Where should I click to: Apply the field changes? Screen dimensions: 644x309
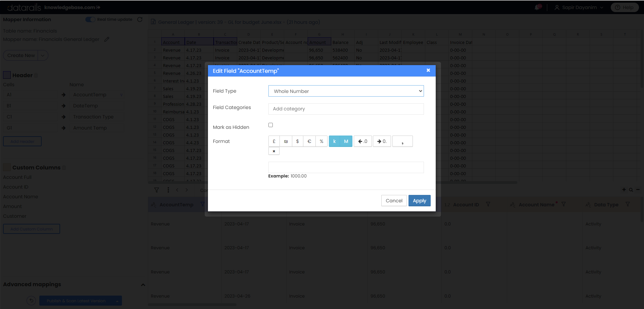(419, 201)
